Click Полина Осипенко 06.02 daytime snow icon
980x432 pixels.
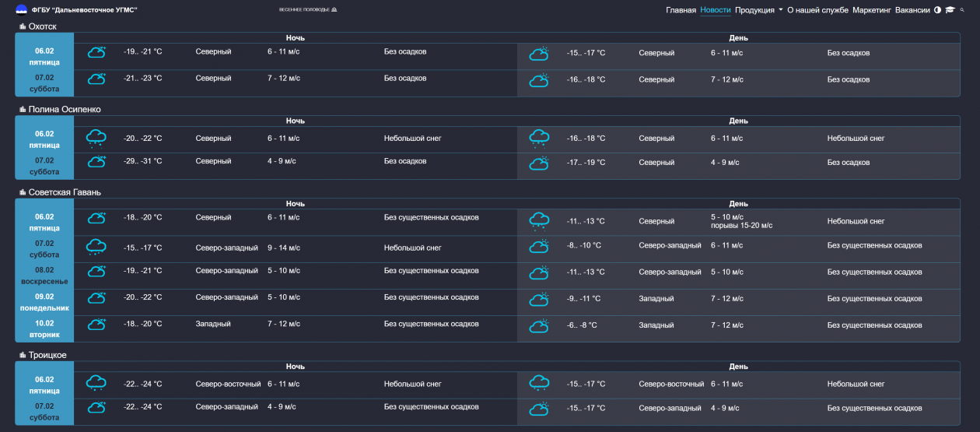pos(539,139)
